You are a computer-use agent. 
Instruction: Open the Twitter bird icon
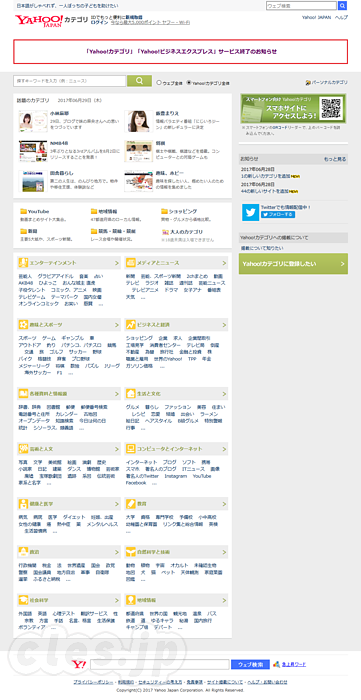(250, 212)
